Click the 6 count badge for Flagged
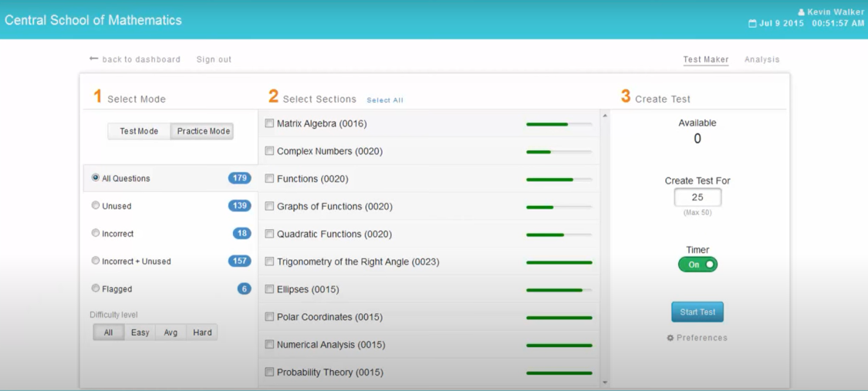Image resolution: width=868 pixels, height=391 pixels. tap(244, 289)
